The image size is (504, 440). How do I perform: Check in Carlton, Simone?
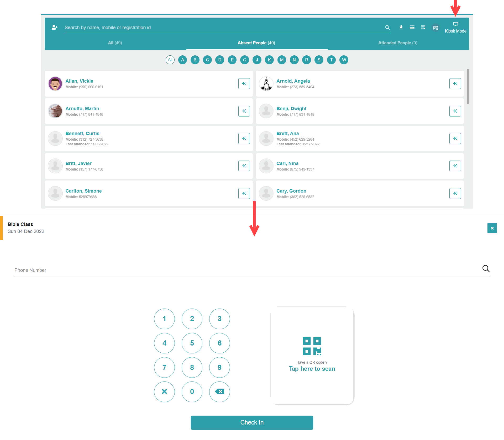244,193
